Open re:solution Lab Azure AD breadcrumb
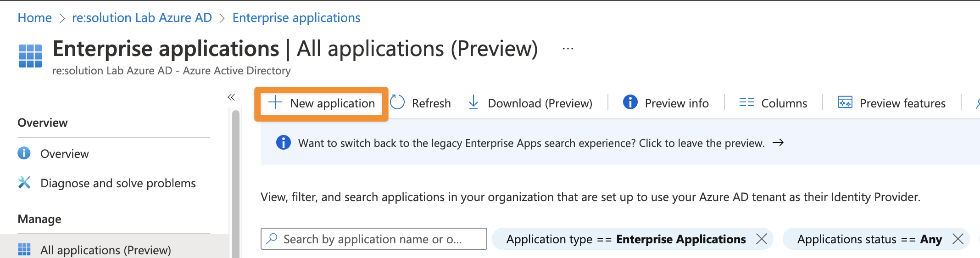The width and height of the screenshot is (980, 258). coord(142,18)
